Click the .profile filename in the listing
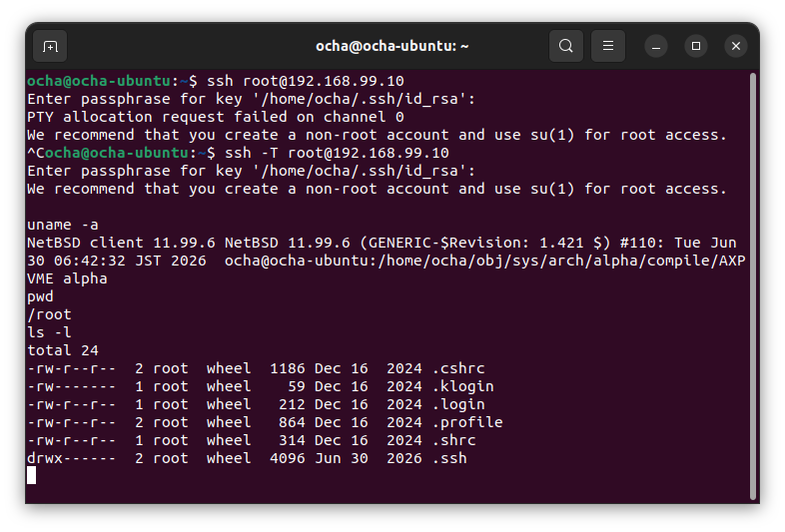This screenshot has width=785, height=532. pyautogui.click(x=467, y=422)
